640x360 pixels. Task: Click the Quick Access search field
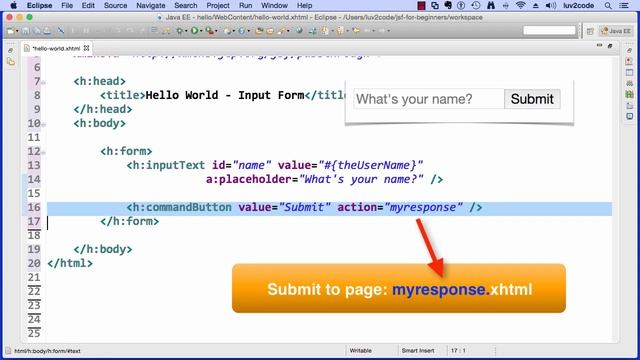point(549,31)
